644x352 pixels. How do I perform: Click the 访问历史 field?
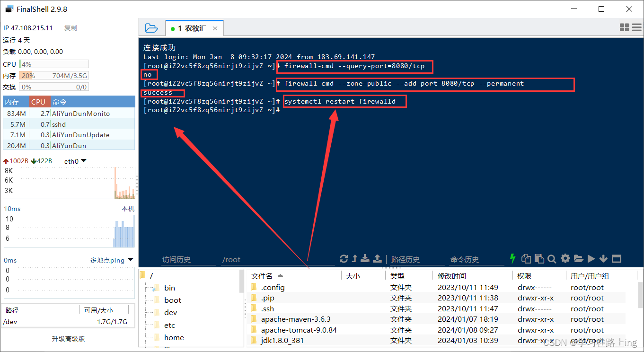click(189, 259)
